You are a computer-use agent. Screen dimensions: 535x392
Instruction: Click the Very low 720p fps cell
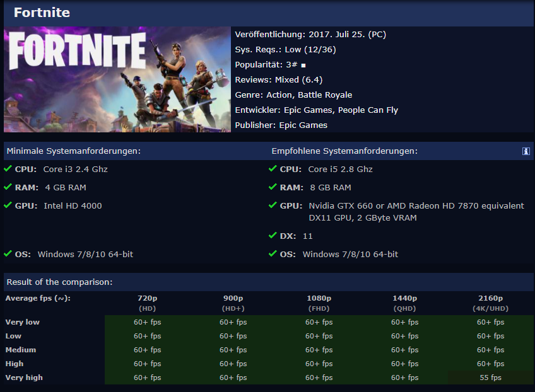(x=148, y=322)
